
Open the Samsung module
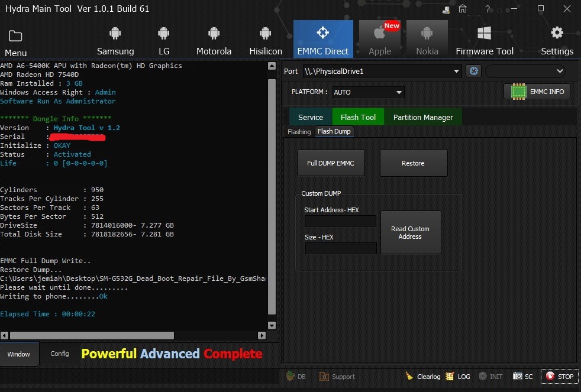click(115, 40)
